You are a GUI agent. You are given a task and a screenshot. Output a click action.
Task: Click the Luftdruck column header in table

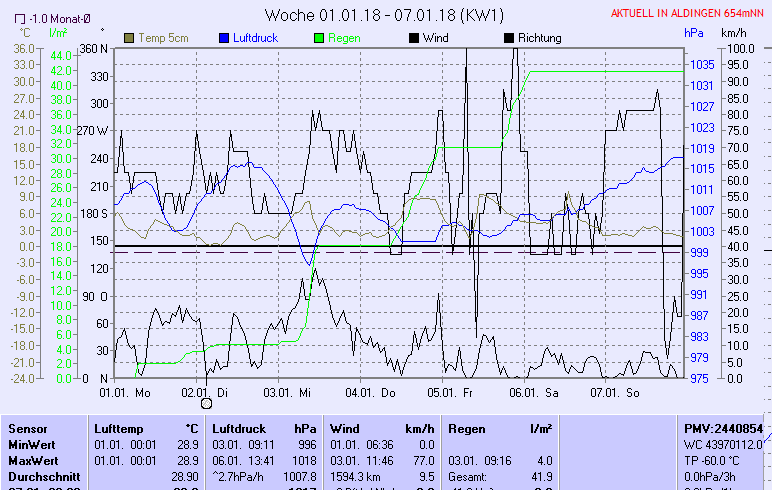coord(241,428)
